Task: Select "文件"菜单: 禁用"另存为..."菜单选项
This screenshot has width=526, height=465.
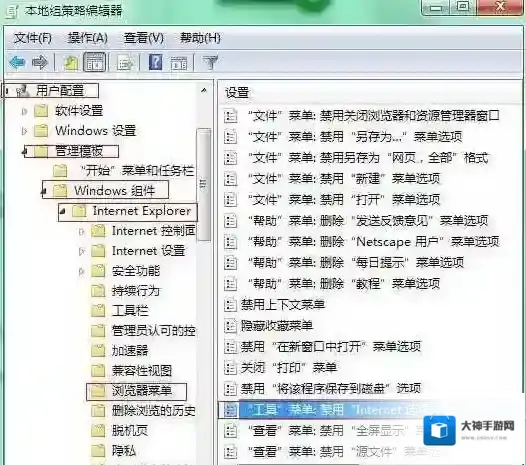Action: point(355,137)
